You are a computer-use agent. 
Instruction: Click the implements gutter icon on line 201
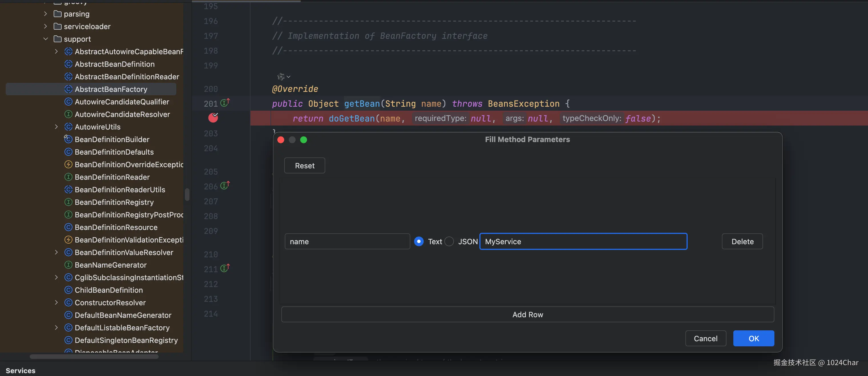[x=225, y=103]
